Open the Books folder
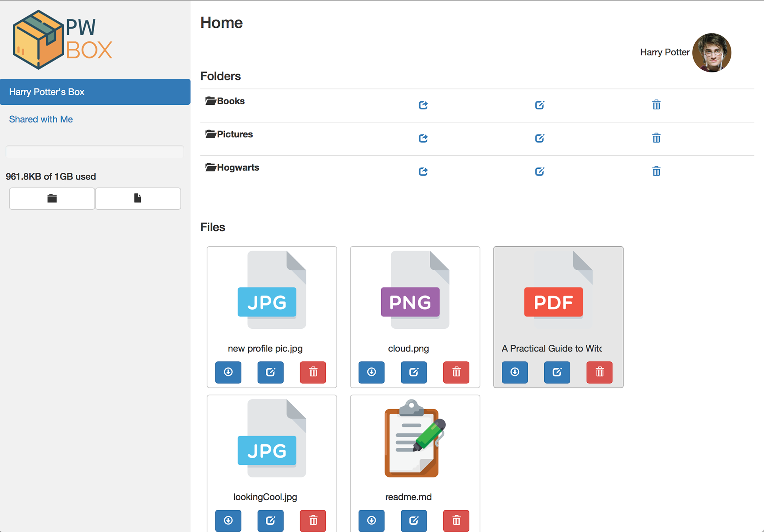This screenshot has height=532, width=764. (x=230, y=101)
